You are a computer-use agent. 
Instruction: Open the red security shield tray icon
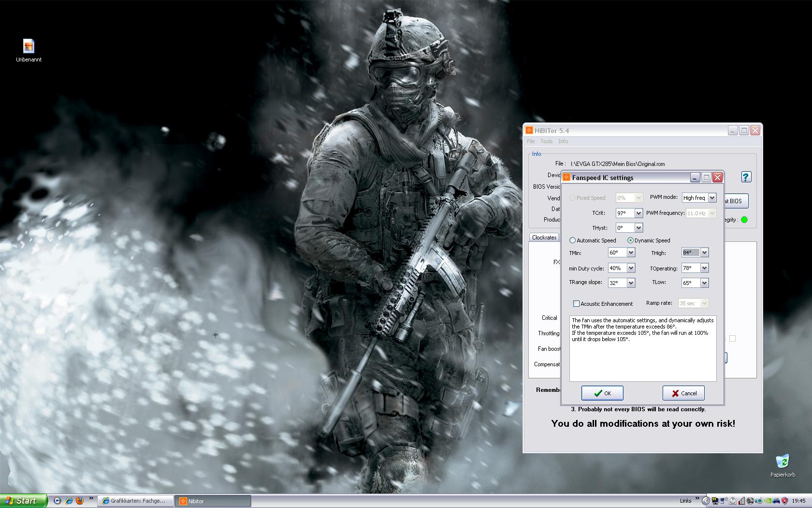click(x=785, y=501)
